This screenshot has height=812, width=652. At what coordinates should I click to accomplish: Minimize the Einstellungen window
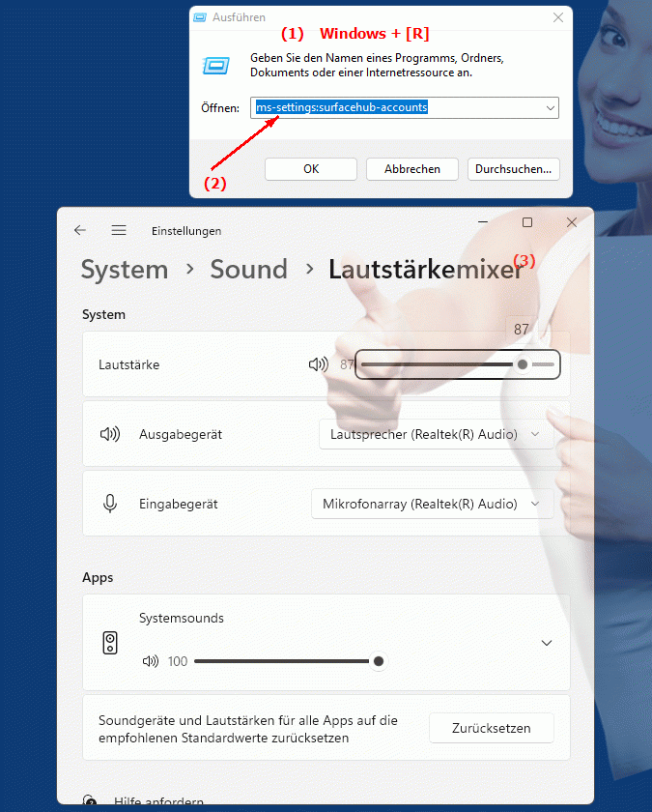point(483,222)
